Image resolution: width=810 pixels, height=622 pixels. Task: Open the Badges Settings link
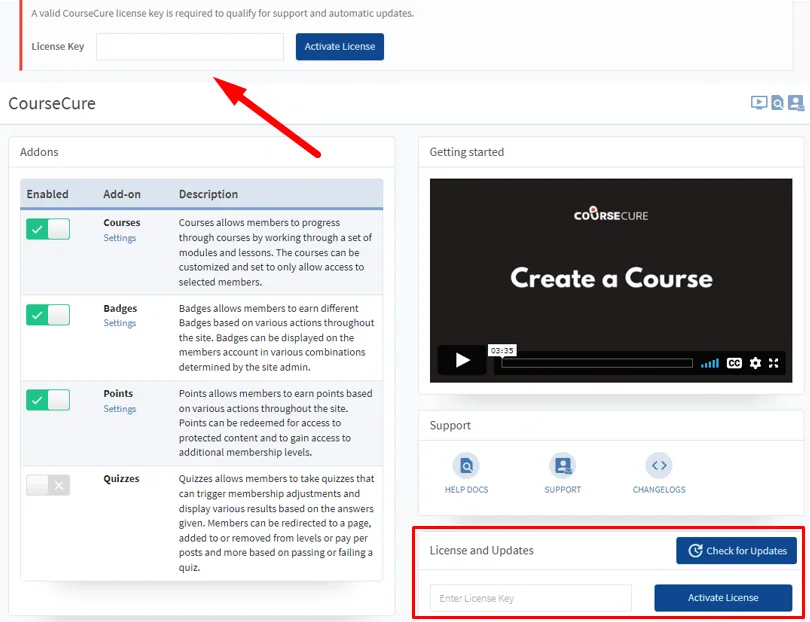tap(120, 323)
